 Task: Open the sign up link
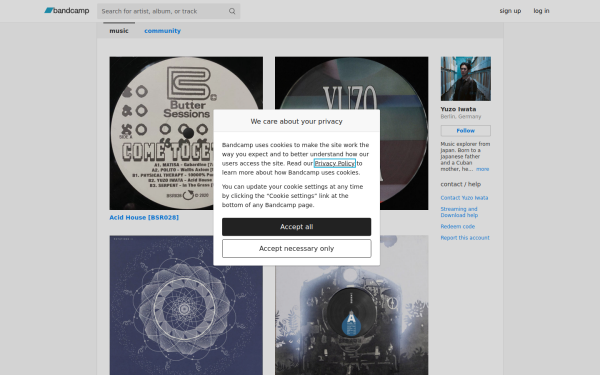click(x=510, y=11)
